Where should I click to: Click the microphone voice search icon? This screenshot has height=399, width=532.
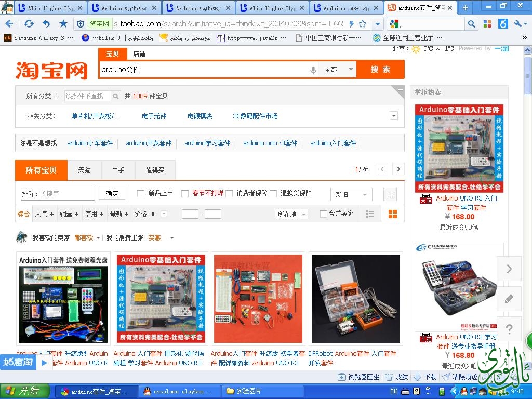click(x=313, y=70)
